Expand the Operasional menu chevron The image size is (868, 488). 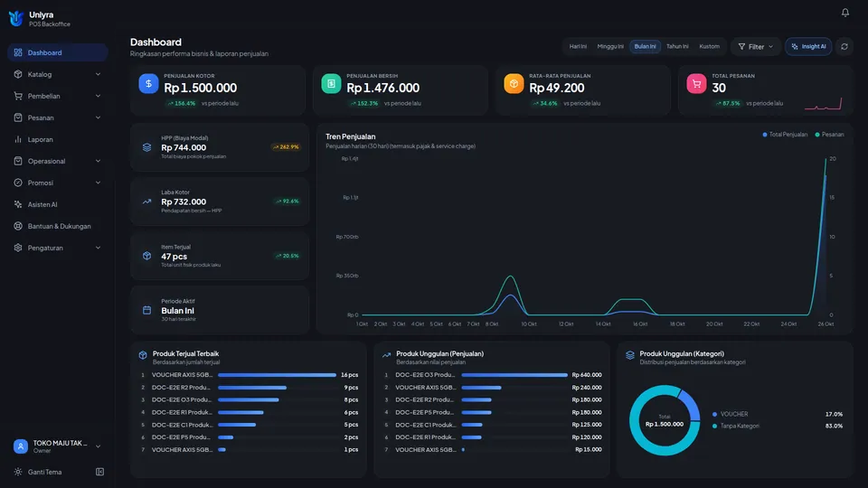(98, 161)
